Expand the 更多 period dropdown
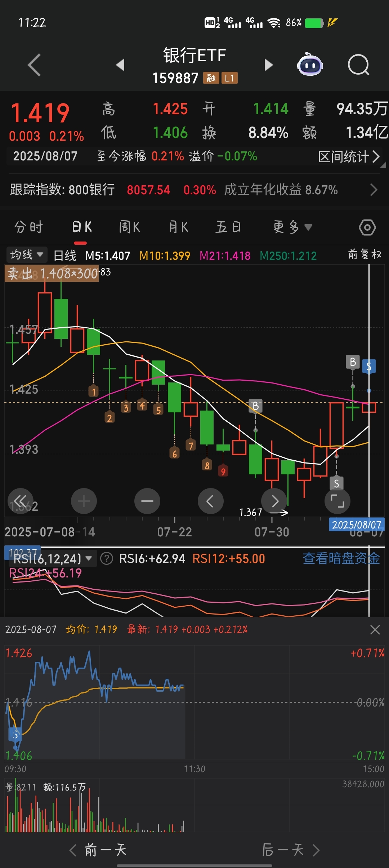The image size is (389, 868). click(x=292, y=227)
